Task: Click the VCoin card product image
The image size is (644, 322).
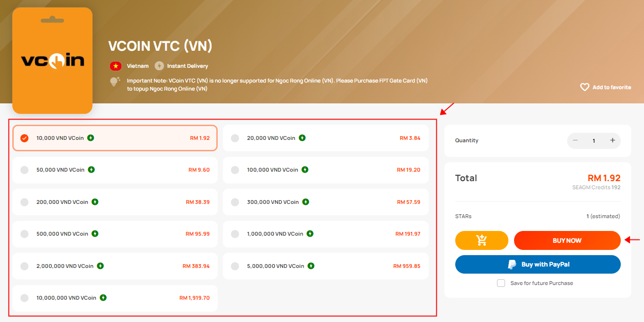Action: tap(53, 61)
